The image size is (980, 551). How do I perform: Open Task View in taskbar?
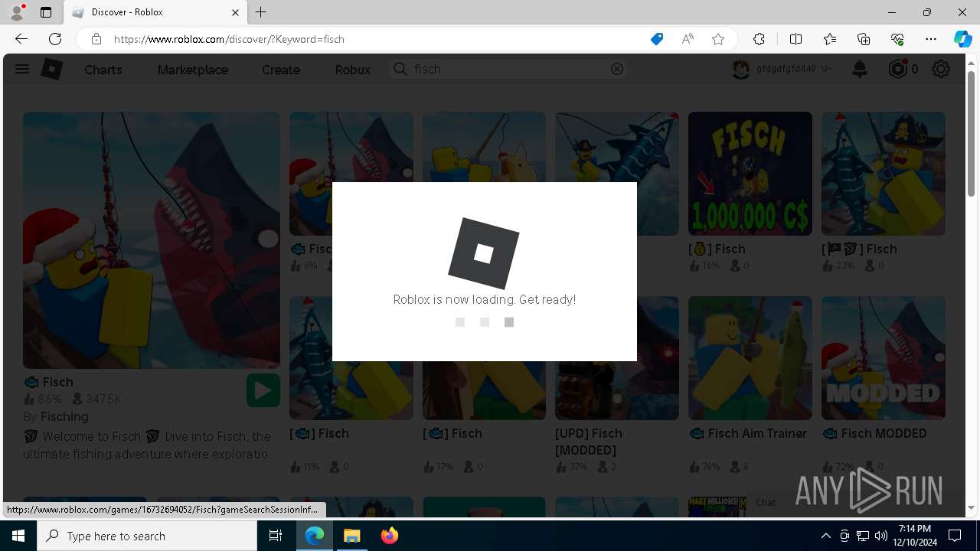click(276, 536)
